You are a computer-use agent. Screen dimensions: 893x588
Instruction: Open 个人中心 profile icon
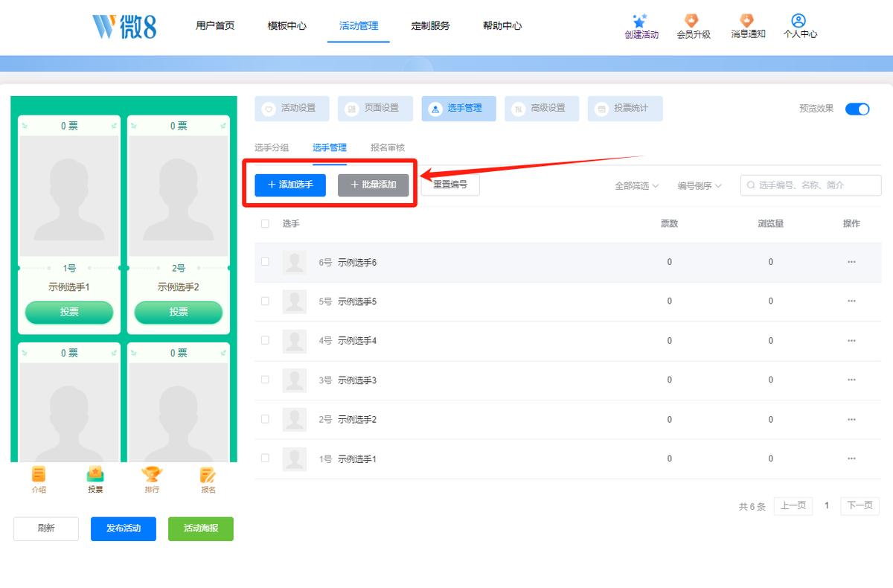pyautogui.click(x=798, y=21)
